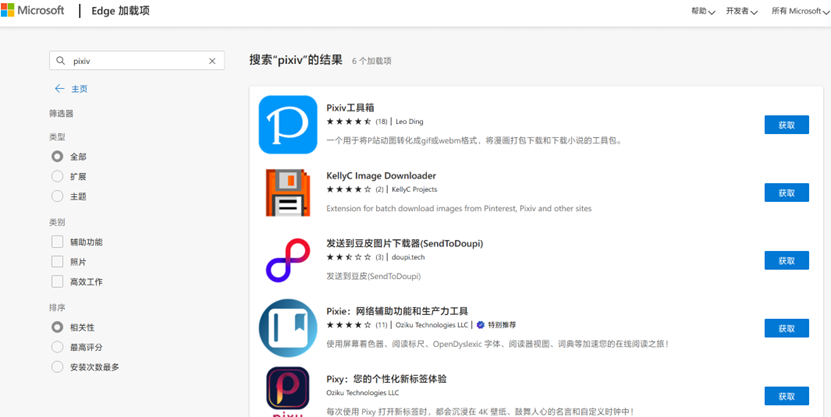Select the 全部 type radio button
The width and height of the screenshot is (831, 417).
[57, 157]
